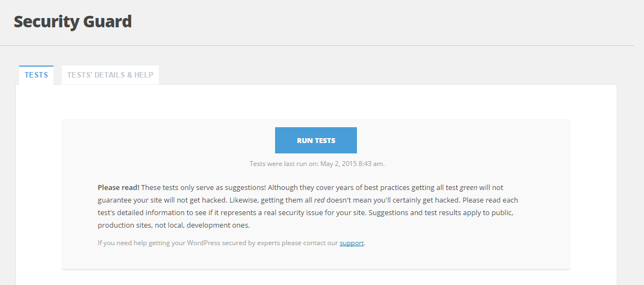
Task: Click the May 2, 2015 8:43 am timestamp
Action: pyautogui.click(x=353, y=163)
